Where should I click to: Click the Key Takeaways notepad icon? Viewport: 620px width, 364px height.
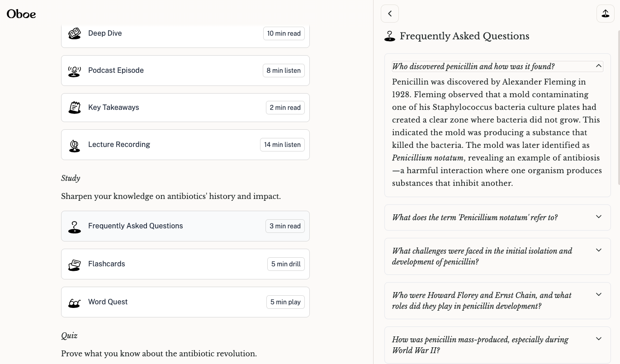pos(75,108)
